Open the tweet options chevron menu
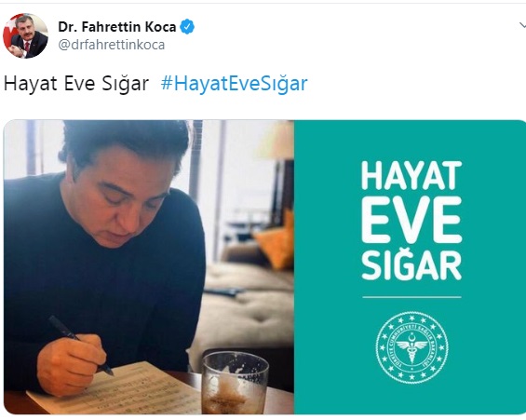526x420 pixels. [522, 25]
